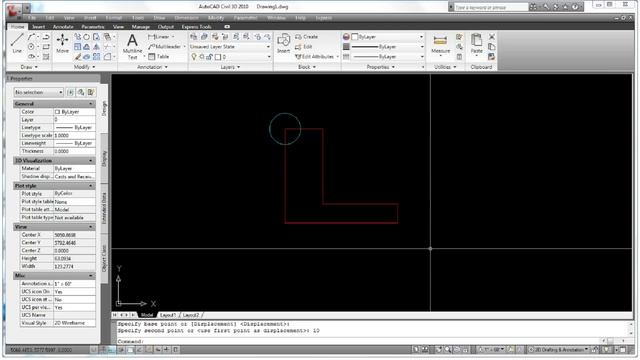Expand the Annotation panel flyout
Screen dimensions: 640x360
[x=152, y=67]
